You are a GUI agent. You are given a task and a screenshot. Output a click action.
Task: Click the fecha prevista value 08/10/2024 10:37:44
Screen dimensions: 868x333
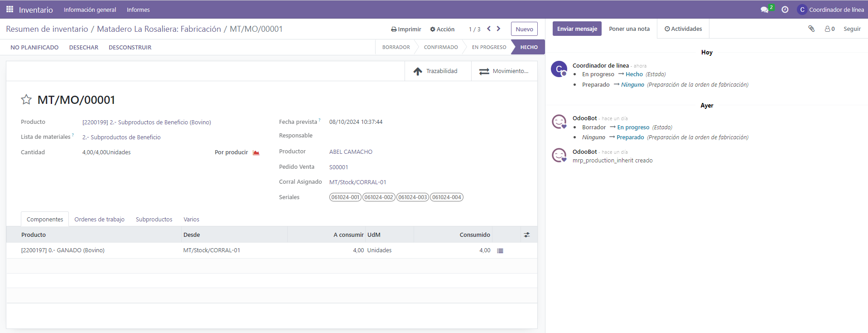click(356, 122)
